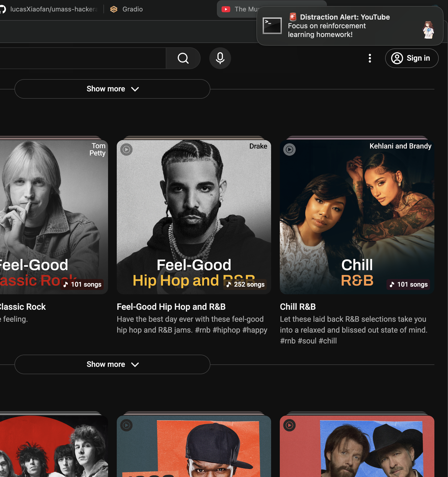The width and height of the screenshot is (448, 477).
Task: Click the Distraction Alert notification
Action: pos(350,26)
